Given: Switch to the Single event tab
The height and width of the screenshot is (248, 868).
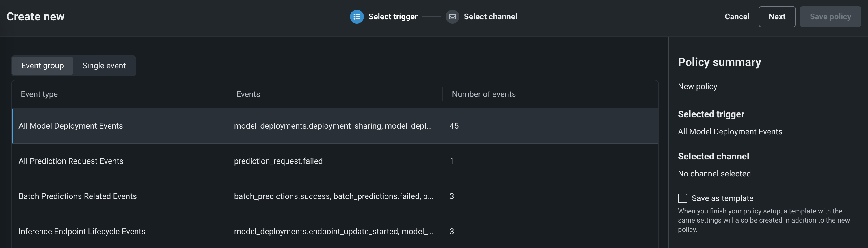Looking at the screenshot, I should click(x=104, y=66).
